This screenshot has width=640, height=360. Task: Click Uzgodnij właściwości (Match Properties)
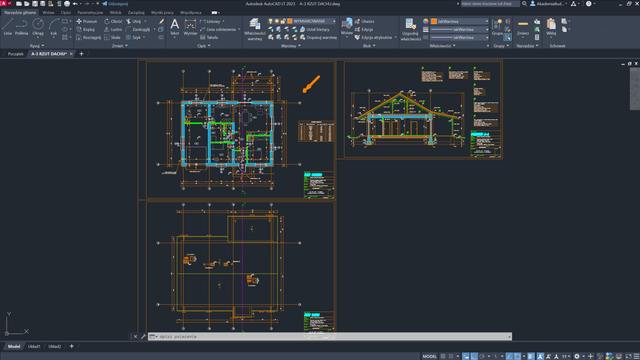410,29
